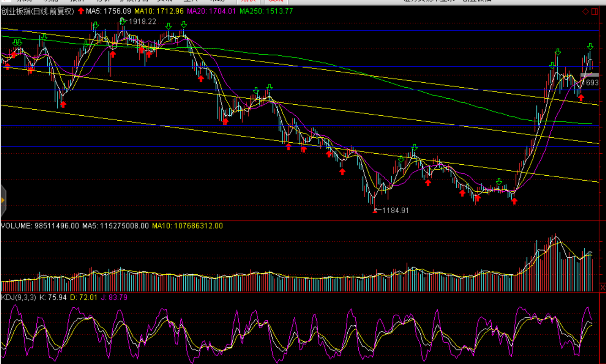The width and height of the screenshot is (606, 364).
Task: Click the gray current price marker near 1693
Action: pyautogui.click(x=589, y=75)
